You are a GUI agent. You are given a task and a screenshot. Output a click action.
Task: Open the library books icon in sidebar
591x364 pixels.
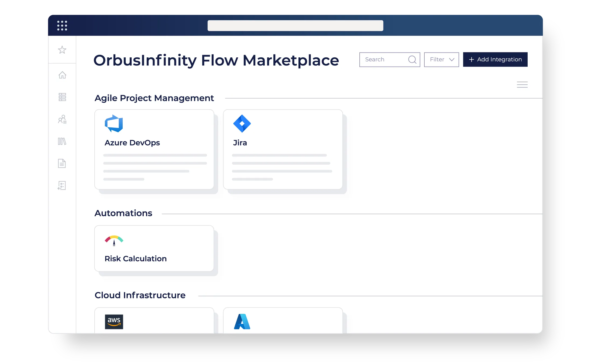62,141
